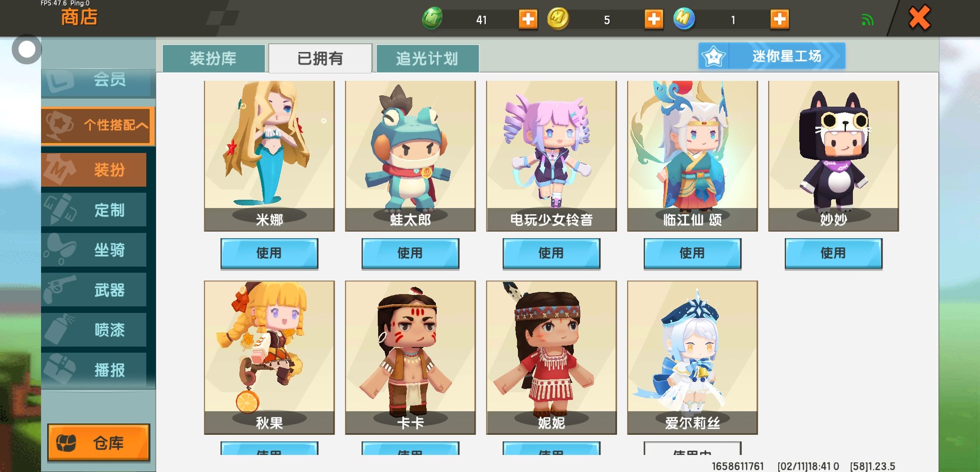Open the 迷你星工场 star banner
Image resolution: width=980 pixels, height=472 pixels.
click(x=772, y=56)
